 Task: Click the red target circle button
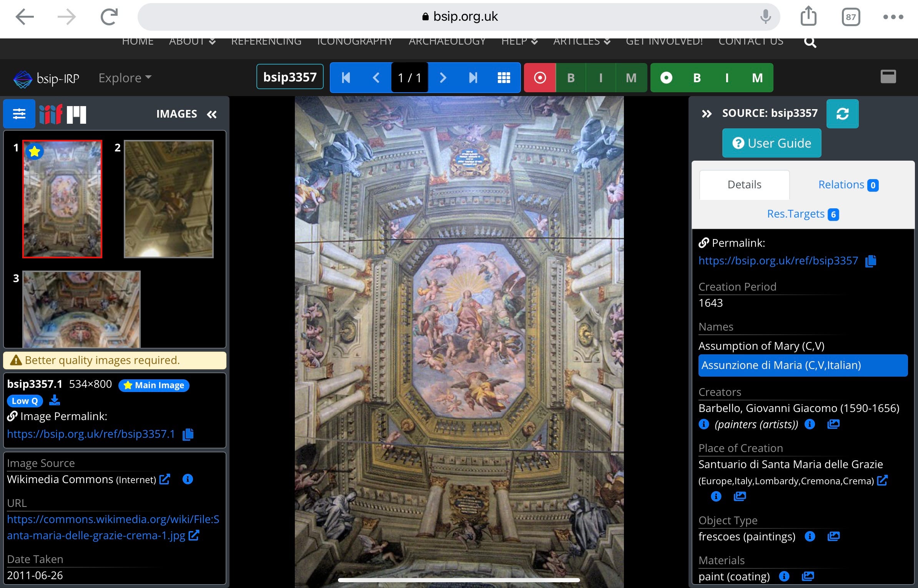540,78
